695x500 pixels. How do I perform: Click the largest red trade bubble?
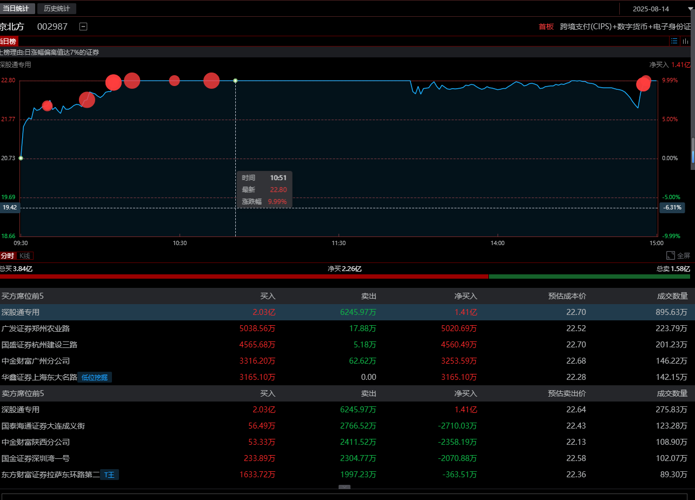point(113,82)
